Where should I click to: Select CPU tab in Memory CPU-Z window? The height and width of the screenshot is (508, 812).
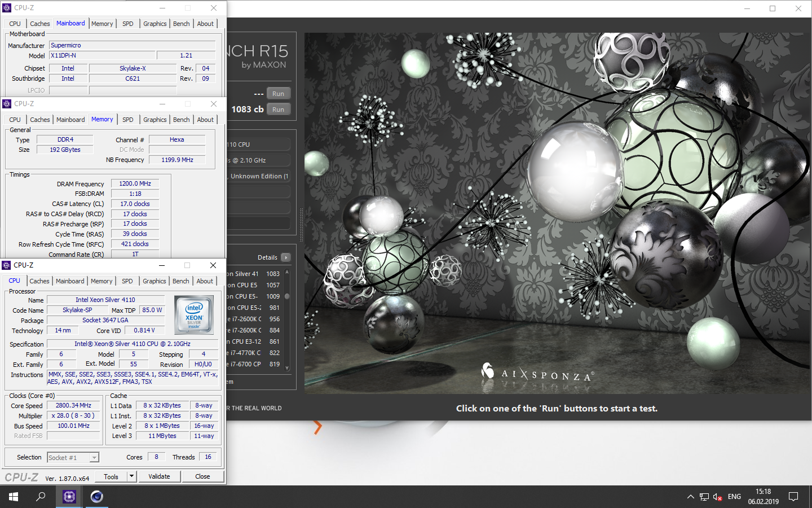(15, 120)
